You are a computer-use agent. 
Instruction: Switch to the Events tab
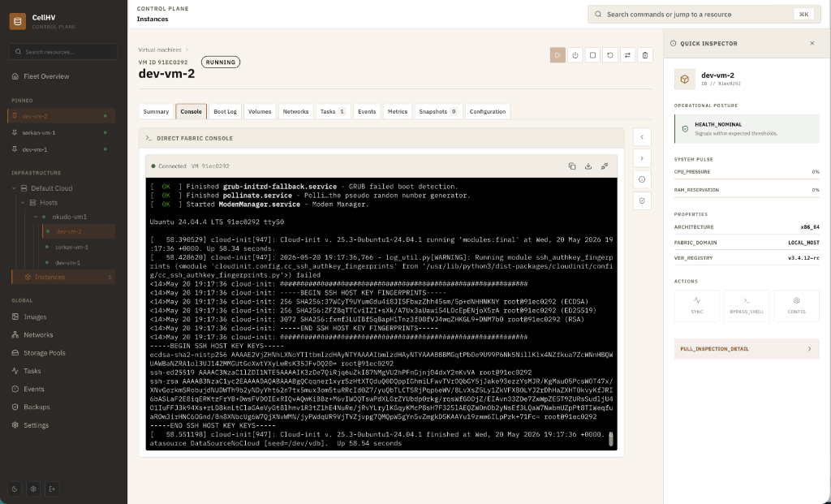367,111
